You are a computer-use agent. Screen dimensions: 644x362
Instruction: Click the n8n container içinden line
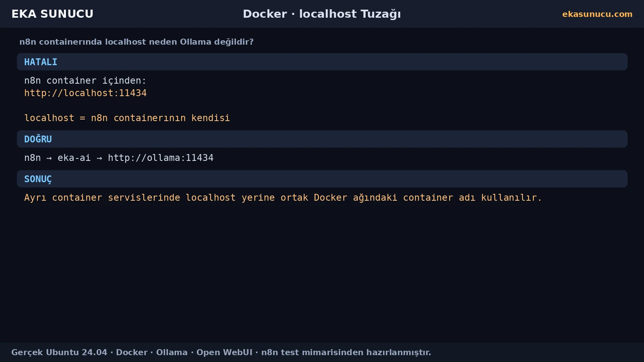[85, 80]
